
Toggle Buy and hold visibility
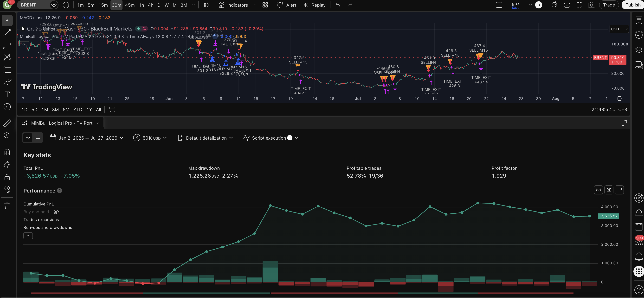pyautogui.click(x=56, y=212)
